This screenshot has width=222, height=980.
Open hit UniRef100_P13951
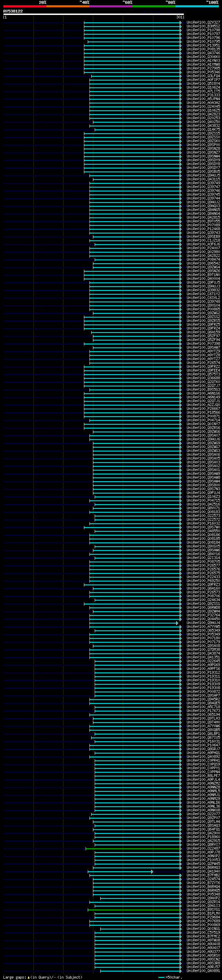click(x=203, y=45)
